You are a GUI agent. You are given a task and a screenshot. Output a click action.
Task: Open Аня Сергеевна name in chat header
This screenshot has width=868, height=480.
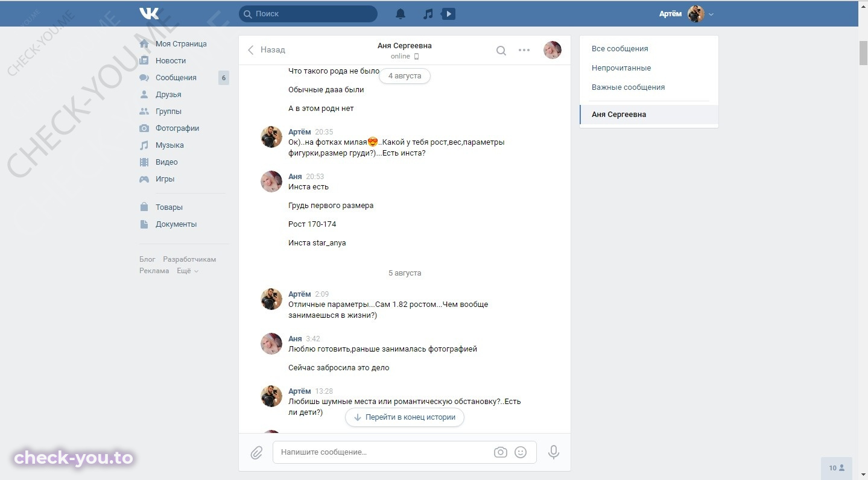(x=405, y=46)
